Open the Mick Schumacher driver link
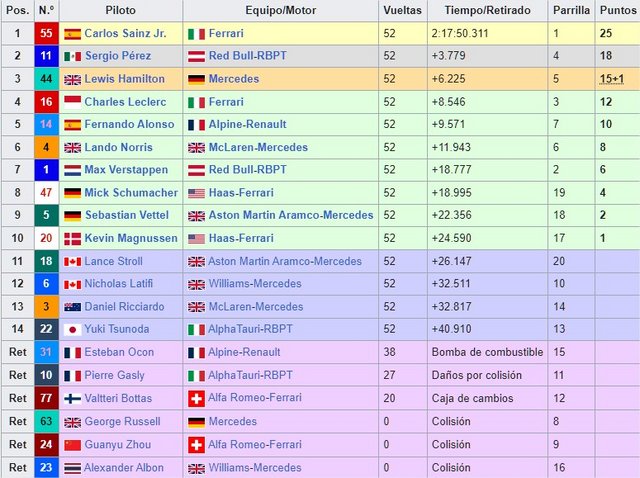Viewport: 640px width, 478px height. pyautogui.click(x=131, y=193)
